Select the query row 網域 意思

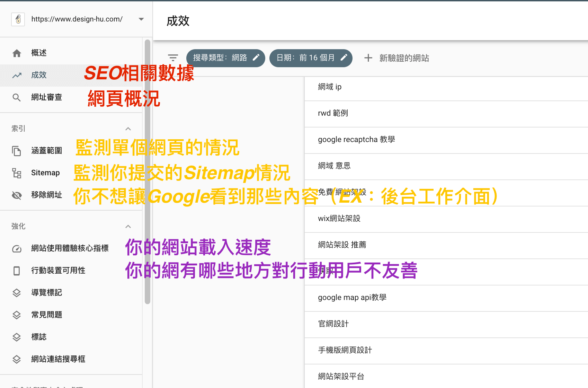pyautogui.click(x=446, y=166)
